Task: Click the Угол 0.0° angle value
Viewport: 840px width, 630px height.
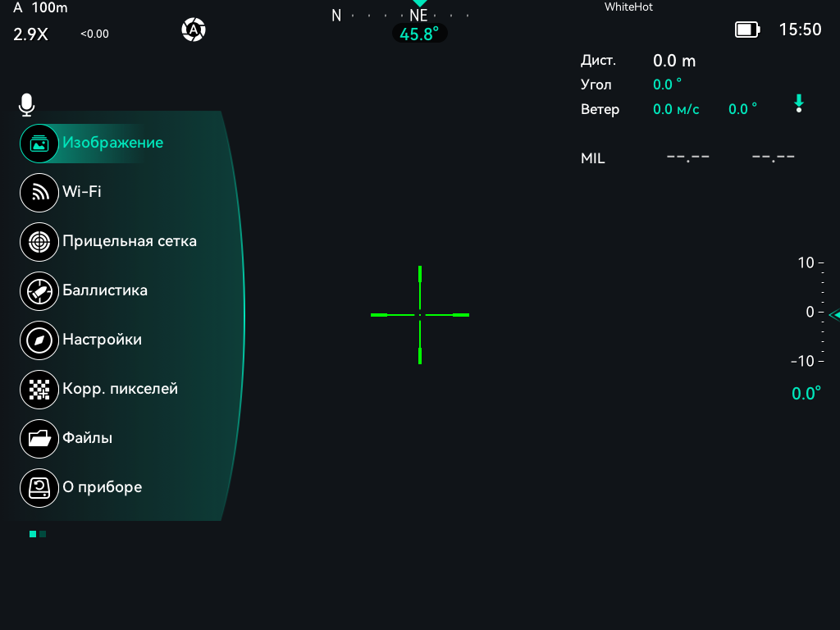Action: [x=667, y=84]
